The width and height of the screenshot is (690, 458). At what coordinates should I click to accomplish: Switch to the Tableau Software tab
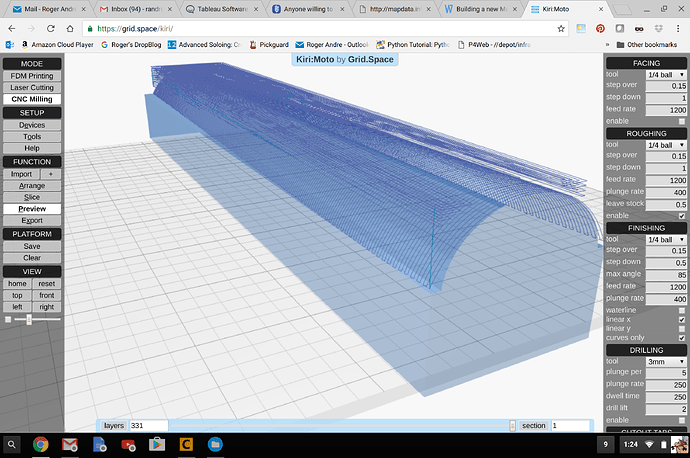(x=222, y=9)
